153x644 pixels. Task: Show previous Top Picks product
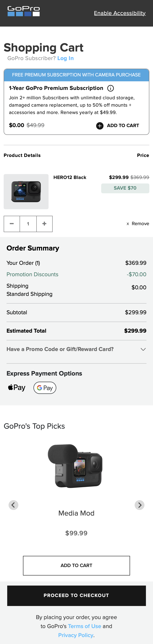(13, 505)
